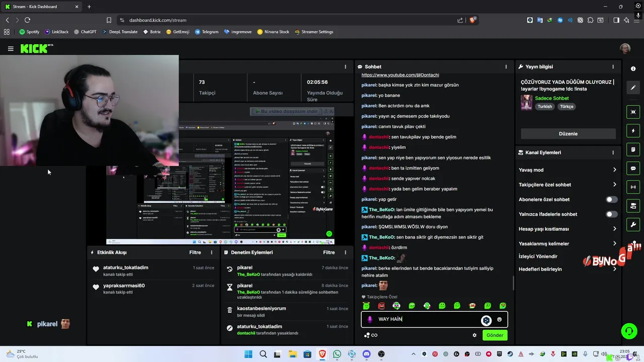Open Windows taskbar search
Screen dimensions: 644x362
263,354
